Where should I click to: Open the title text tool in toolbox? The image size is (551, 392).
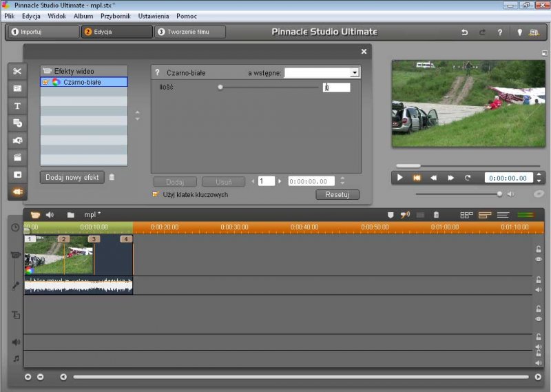click(x=17, y=106)
